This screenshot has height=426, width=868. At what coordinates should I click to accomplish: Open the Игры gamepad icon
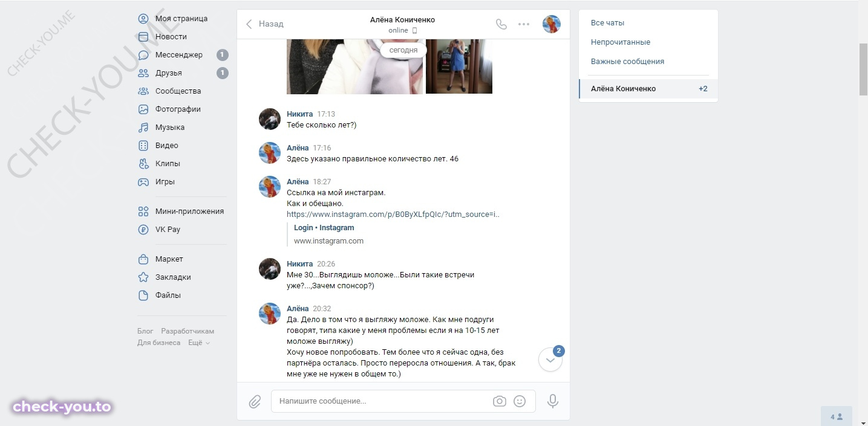(143, 182)
